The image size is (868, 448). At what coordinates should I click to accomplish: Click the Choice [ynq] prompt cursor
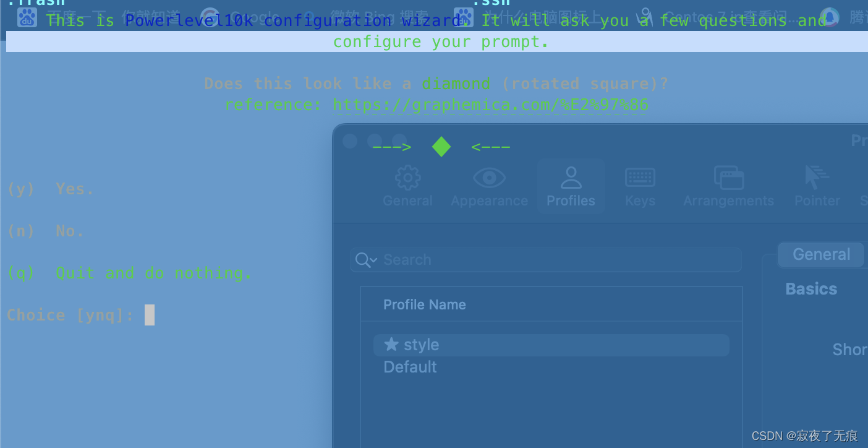(150, 315)
